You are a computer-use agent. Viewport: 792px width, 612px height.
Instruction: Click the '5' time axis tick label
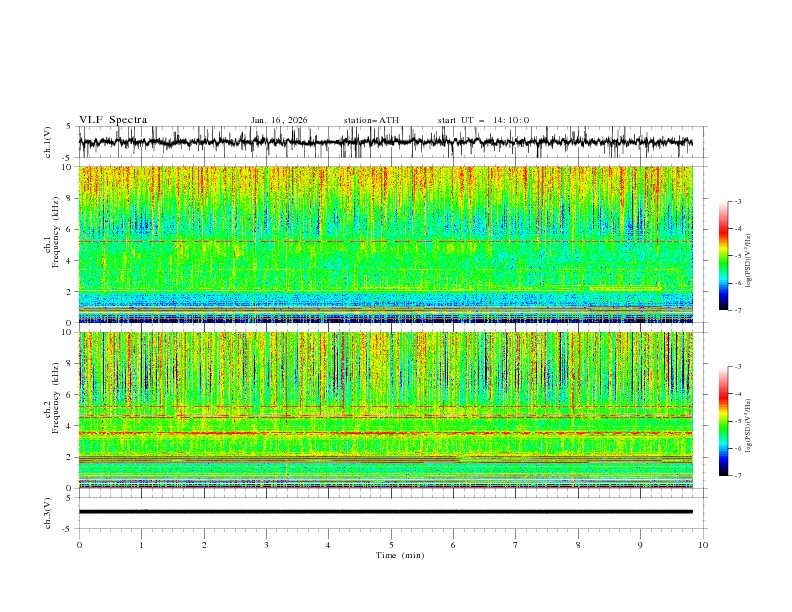coord(391,545)
